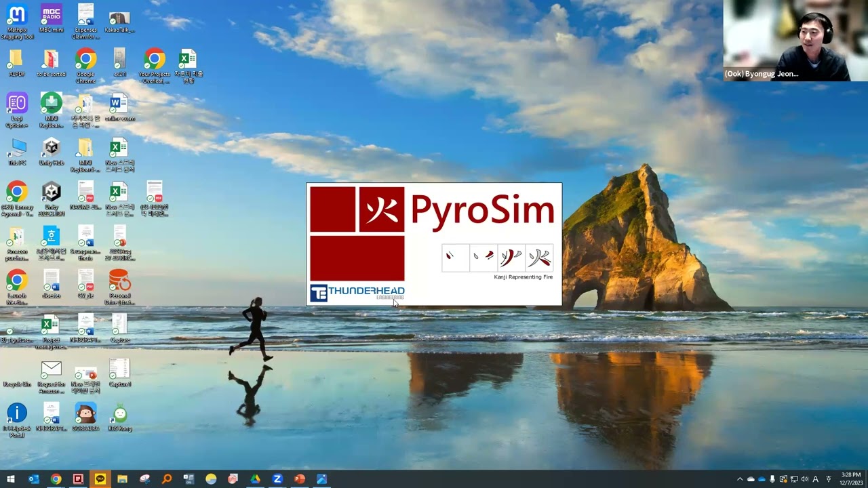Image resolution: width=868 pixels, height=488 pixels.
Task: Open the Capture image file
Action: pyautogui.click(x=120, y=328)
